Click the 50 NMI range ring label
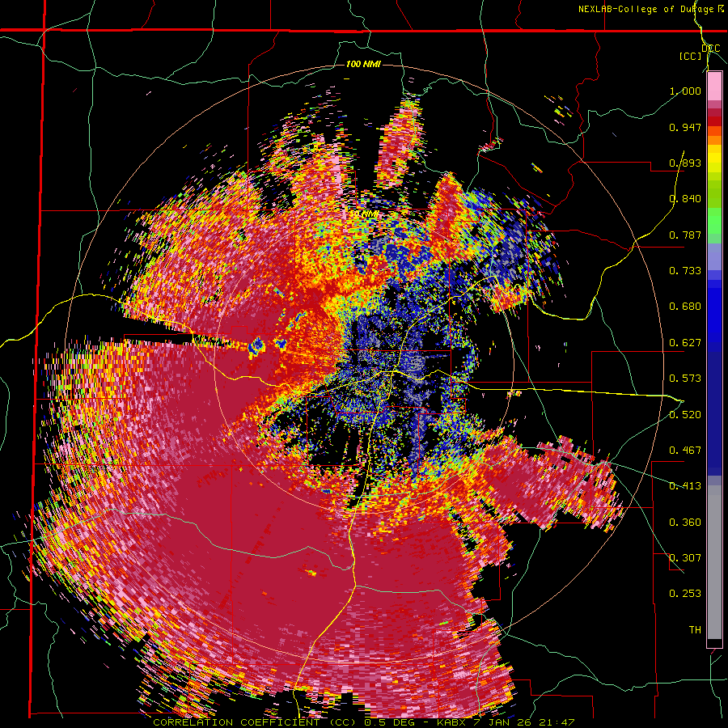Screen dimensions: 728x728 coord(363,214)
